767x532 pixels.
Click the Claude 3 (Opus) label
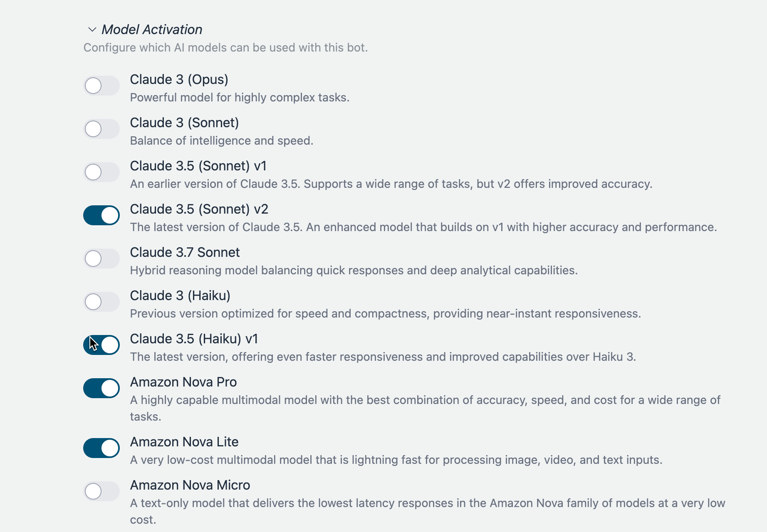click(179, 79)
